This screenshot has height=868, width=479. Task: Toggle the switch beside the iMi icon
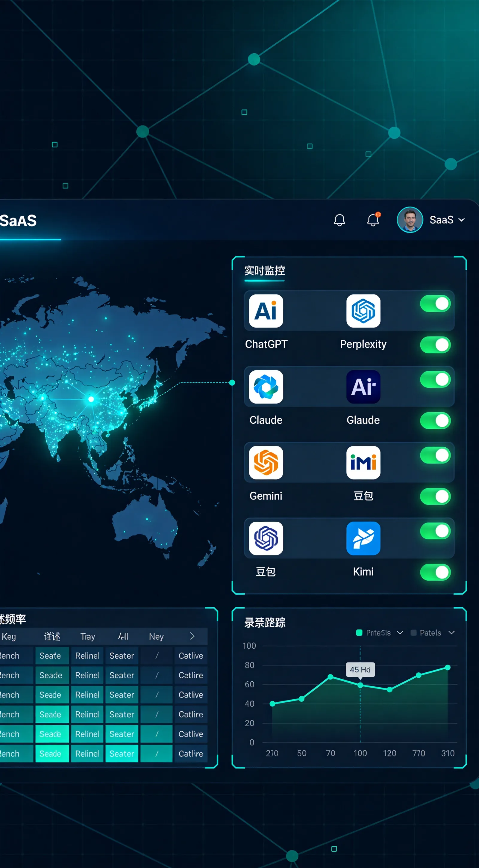[435, 455]
